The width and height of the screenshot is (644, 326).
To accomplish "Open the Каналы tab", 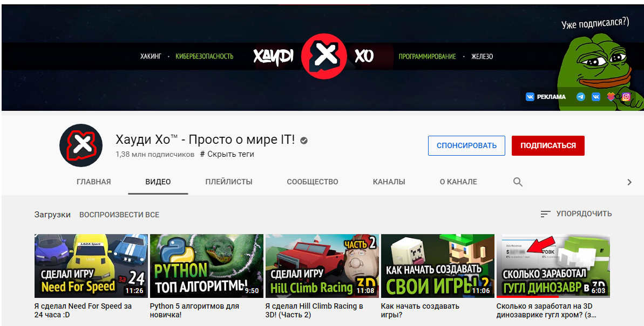I will coord(389,182).
